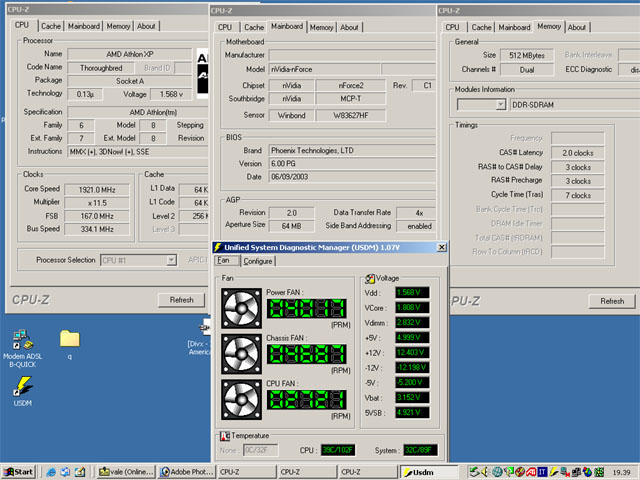This screenshot has width=640, height=480.
Task: Click the yellow lightning USDM tray icon
Action: coord(554,472)
